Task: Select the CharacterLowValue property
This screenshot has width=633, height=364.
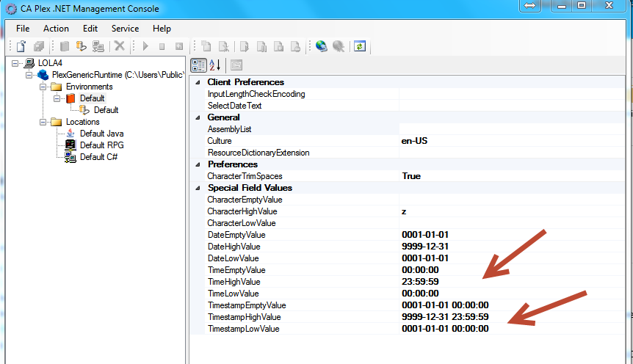Action: [x=242, y=223]
